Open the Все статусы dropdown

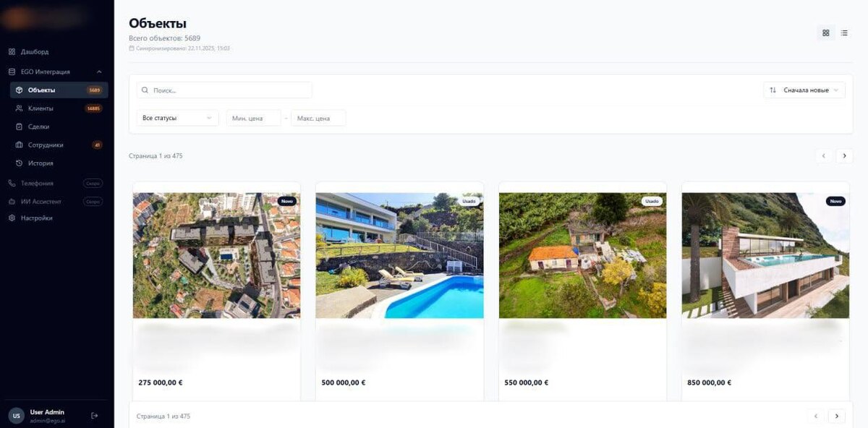pyautogui.click(x=177, y=118)
